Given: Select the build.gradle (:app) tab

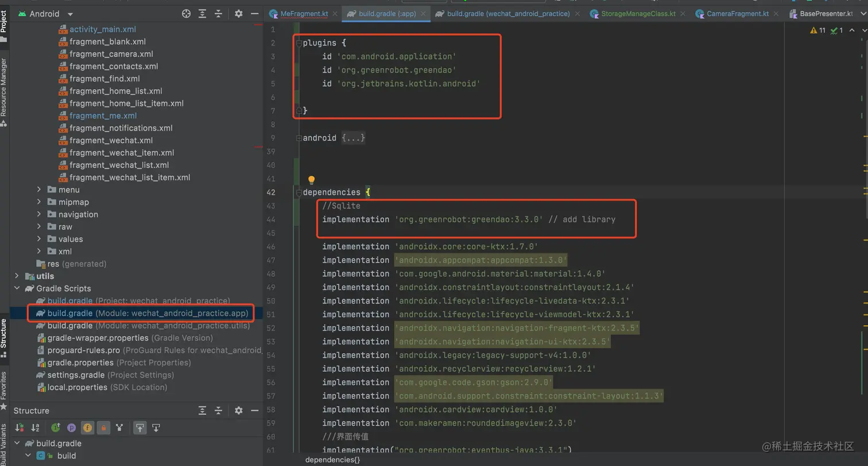Looking at the screenshot, I should click(x=387, y=14).
